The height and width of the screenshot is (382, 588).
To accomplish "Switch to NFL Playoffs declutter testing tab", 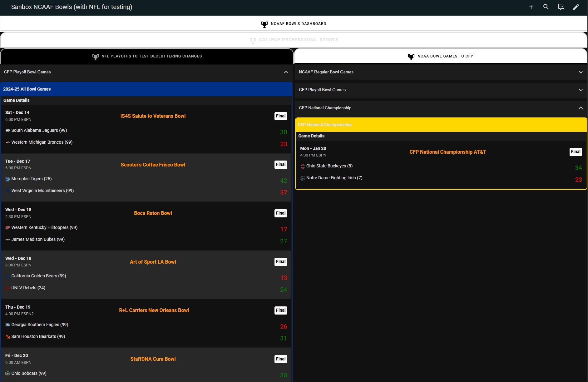I will click(x=147, y=56).
